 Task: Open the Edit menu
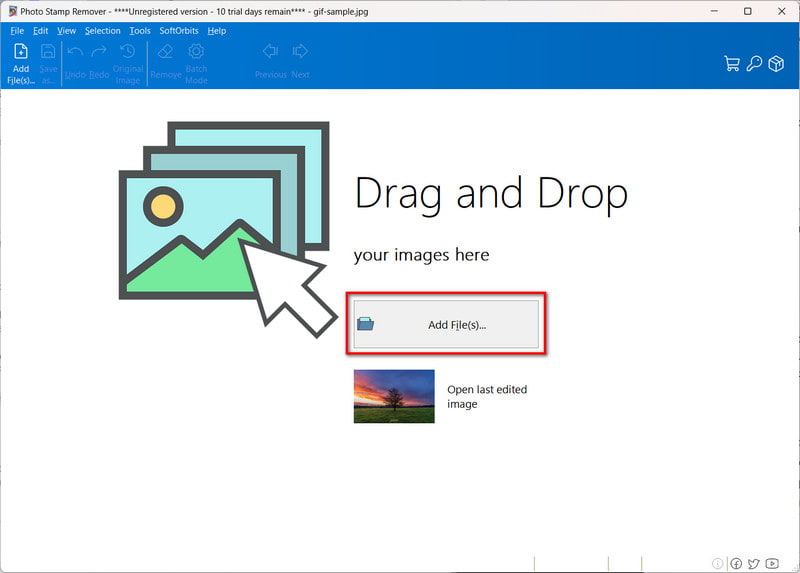click(40, 31)
